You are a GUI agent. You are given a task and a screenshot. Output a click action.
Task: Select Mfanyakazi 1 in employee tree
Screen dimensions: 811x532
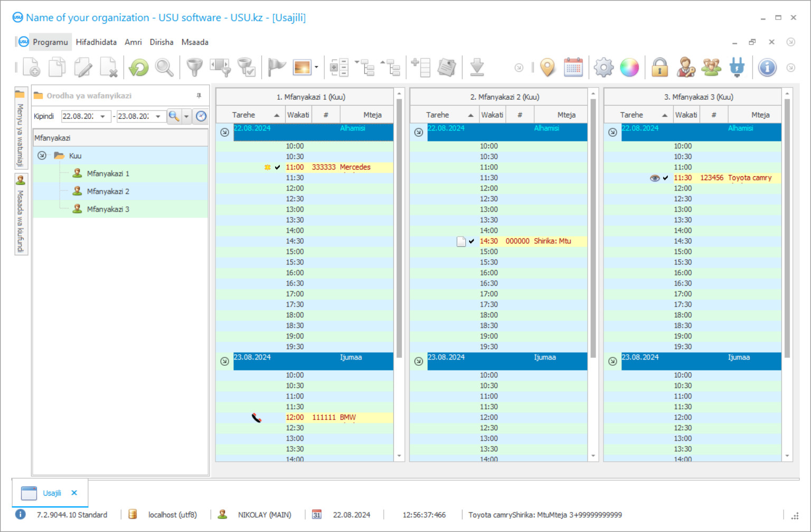tap(108, 174)
